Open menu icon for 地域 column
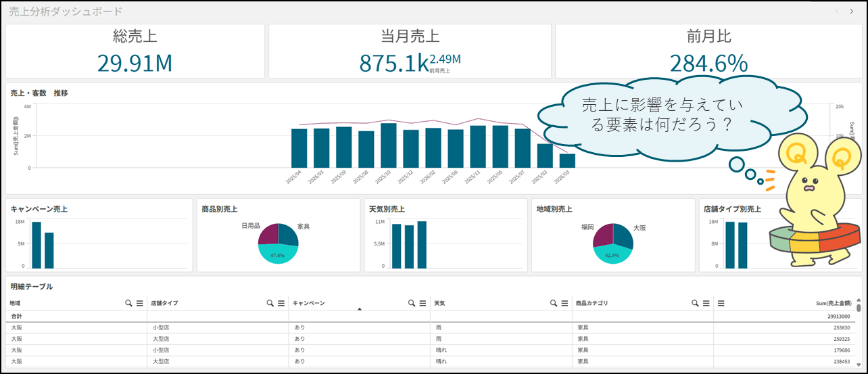The height and width of the screenshot is (374, 868). [139, 304]
